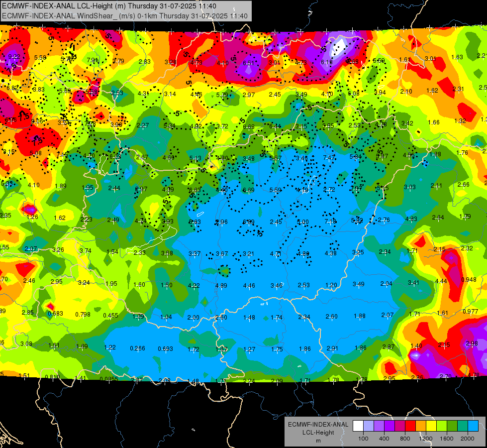Select the yellow legend swatch
The image size is (487, 448).
pos(431,426)
